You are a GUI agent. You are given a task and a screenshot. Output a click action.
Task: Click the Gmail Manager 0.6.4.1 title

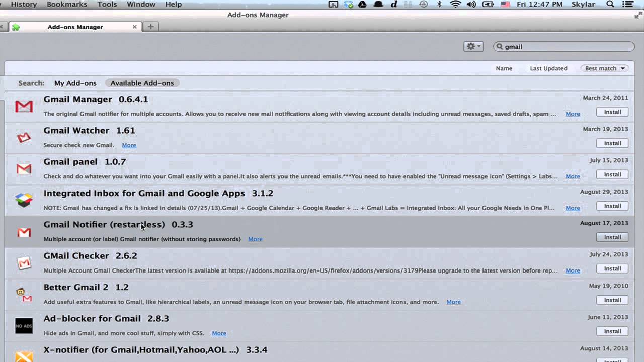[x=96, y=100]
